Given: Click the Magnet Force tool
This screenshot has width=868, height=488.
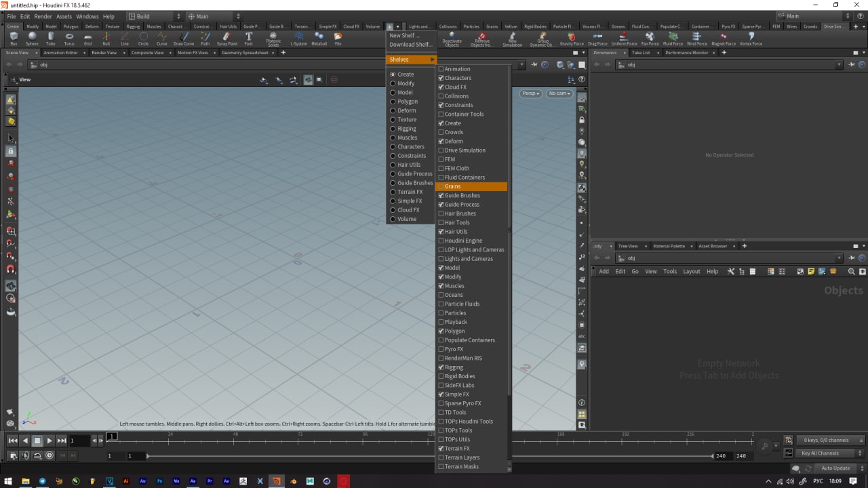Looking at the screenshot, I should [724, 39].
